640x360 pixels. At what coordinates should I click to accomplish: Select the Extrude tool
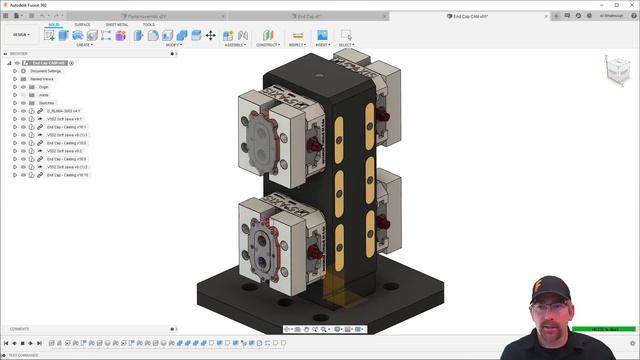(63, 35)
